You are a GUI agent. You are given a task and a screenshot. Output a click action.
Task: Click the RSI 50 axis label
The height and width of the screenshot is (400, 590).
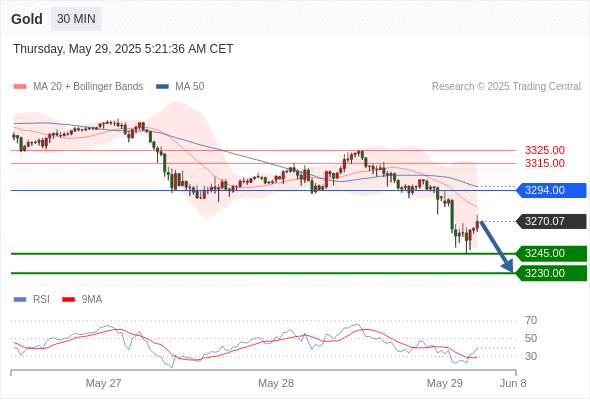[x=531, y=338]
